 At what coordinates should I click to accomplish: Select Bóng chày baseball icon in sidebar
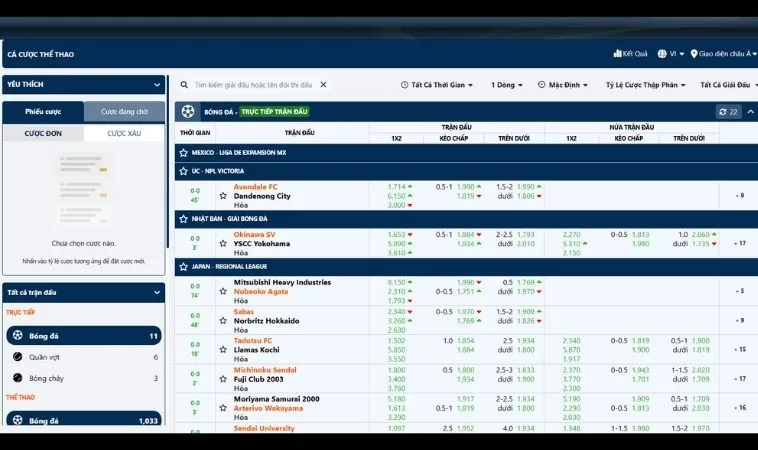coord(17,378)
